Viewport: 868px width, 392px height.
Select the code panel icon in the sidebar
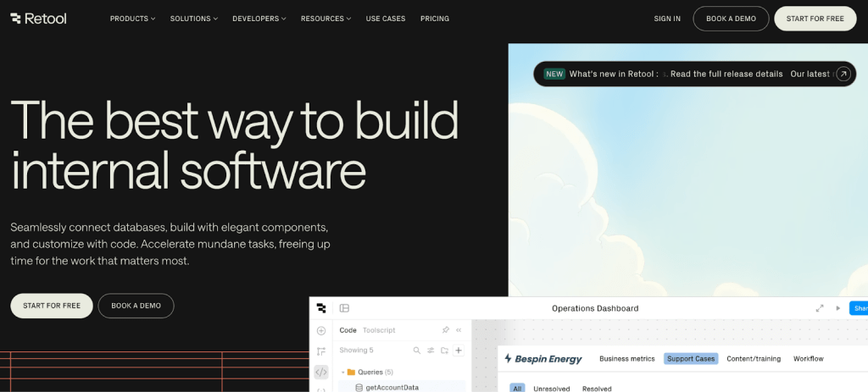click(x=321, y=372)
